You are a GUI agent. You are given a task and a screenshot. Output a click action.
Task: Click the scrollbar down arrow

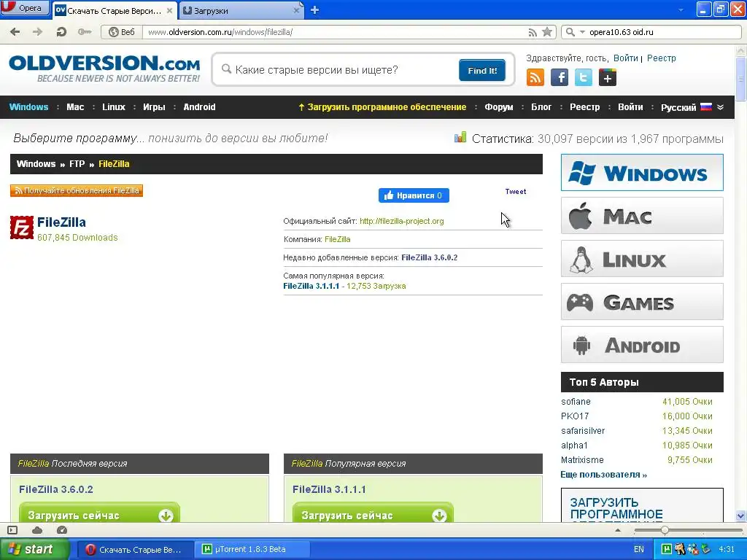click(740, 516)
